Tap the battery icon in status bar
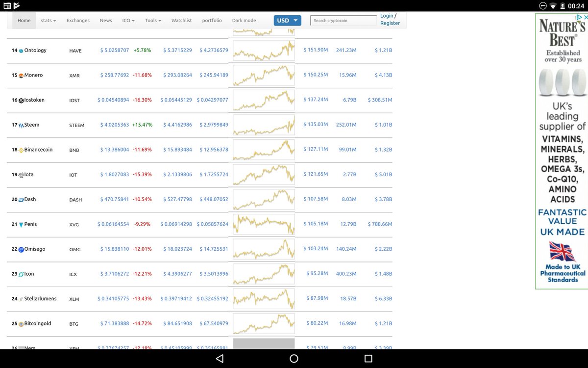 point(563,6)
